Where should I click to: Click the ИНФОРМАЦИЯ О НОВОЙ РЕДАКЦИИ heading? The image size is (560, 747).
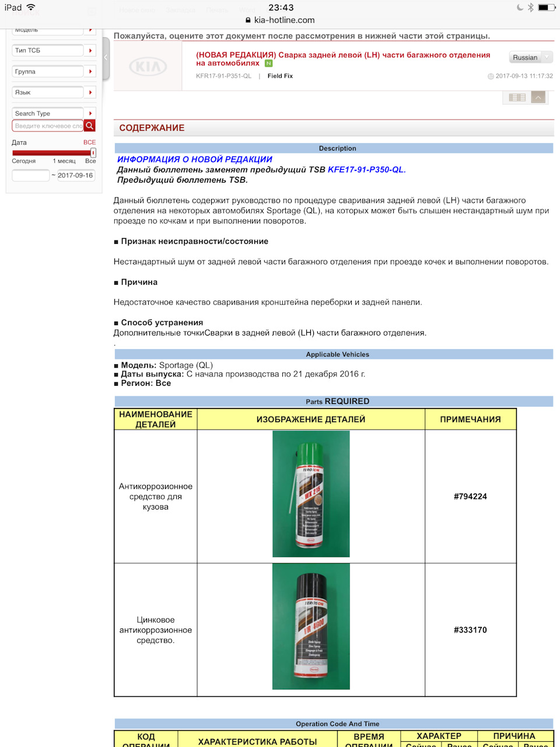[x=195, y=159]
